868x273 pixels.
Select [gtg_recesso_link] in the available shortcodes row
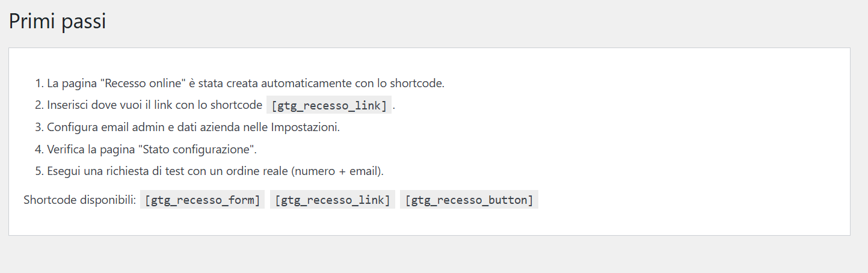point(333,200)
